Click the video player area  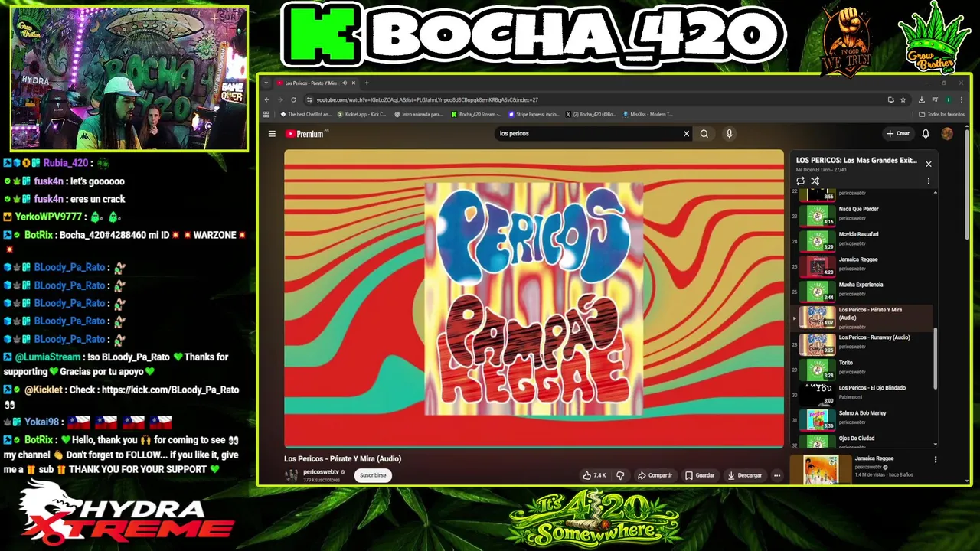[x=534, y=298]
